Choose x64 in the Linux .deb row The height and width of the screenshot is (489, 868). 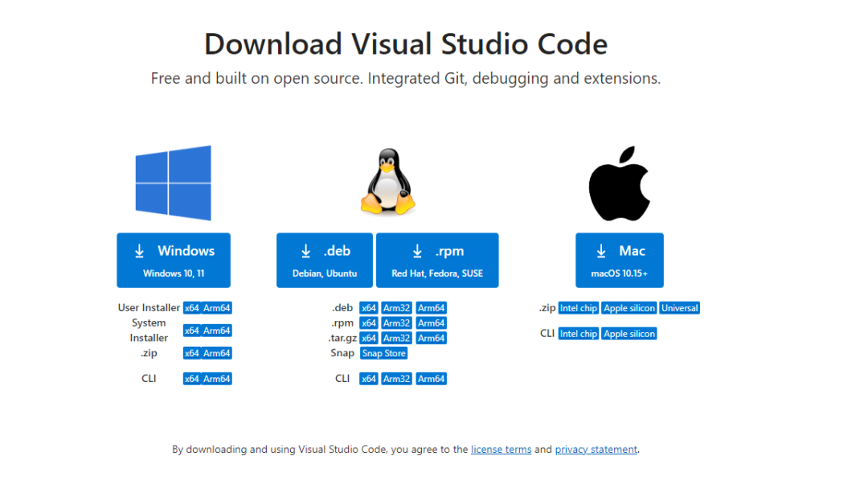click(369, 308)
